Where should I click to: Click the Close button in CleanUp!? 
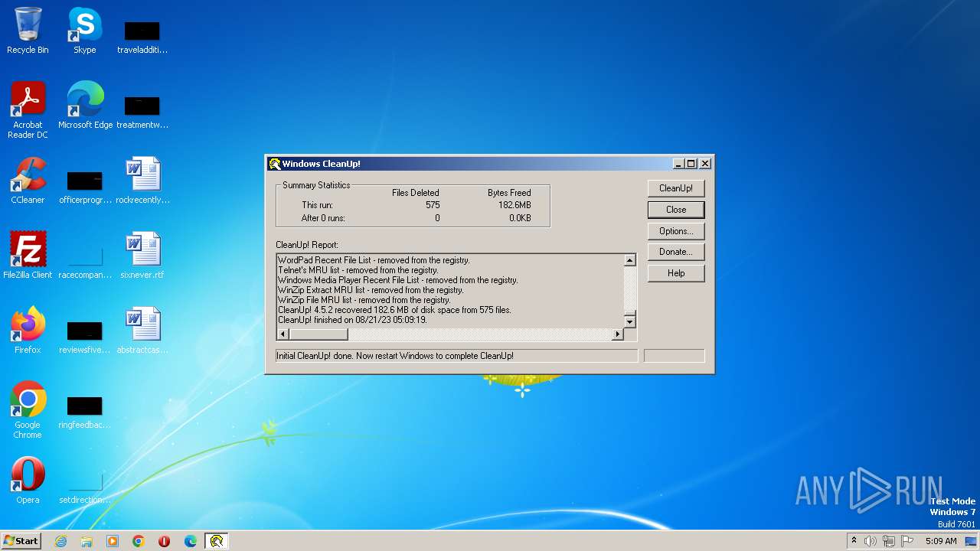point(676,210)
